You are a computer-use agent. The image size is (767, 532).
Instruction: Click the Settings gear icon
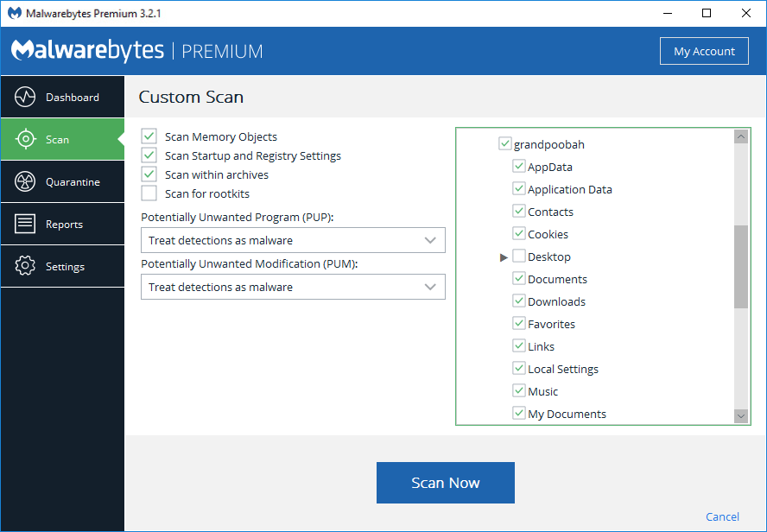coord(25,267)
